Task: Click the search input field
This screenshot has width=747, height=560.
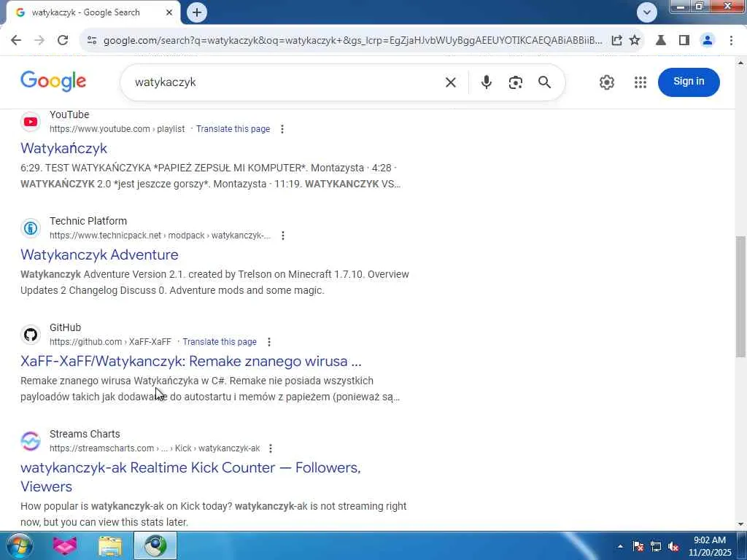Action: pyautogui.click(x=286, y=82)
